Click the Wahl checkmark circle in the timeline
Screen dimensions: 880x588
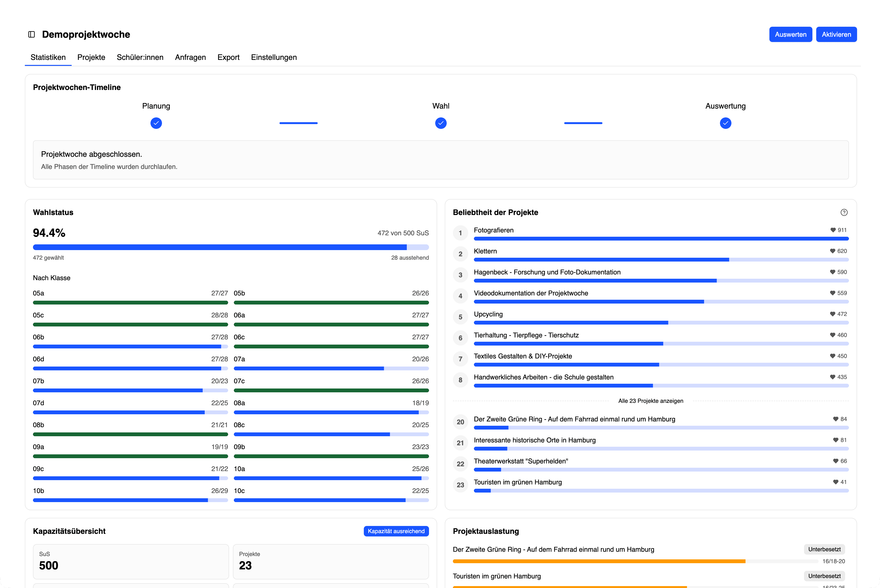440,123
